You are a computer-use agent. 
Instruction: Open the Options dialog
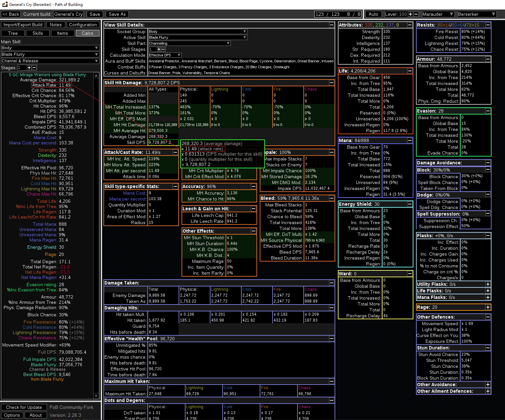tap(12, 415)
